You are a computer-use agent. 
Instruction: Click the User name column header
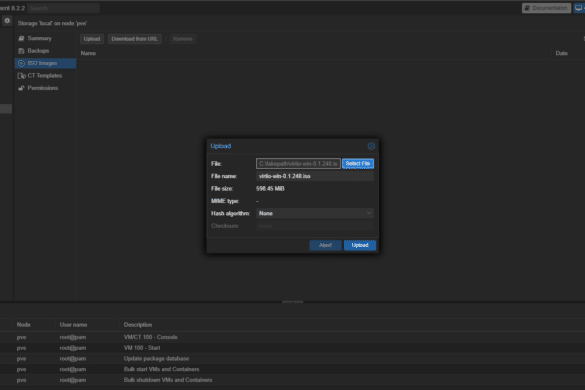pos(88,325)
